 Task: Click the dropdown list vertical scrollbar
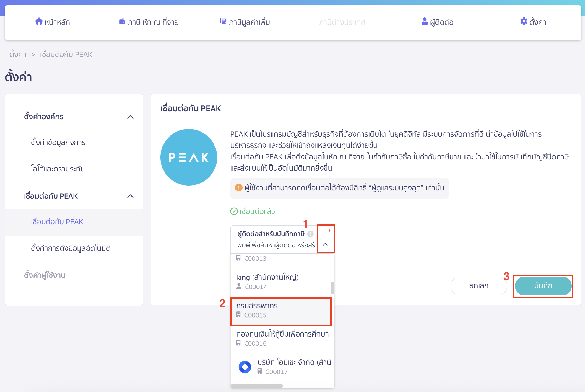pyautogui.click(x=332, y=288)
